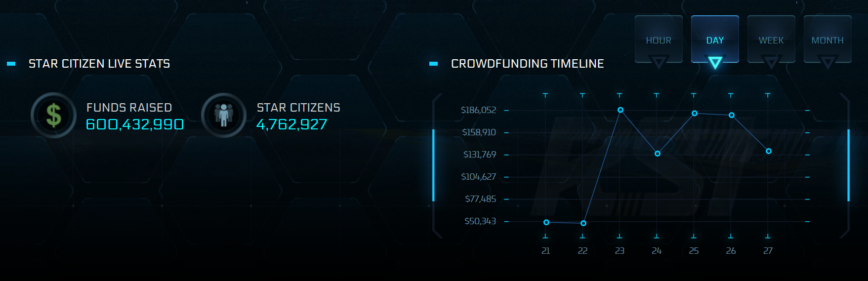This screenshot has height=281, width=868.
Task: Click the right blue chart navigation bar
Action: pyautogui.click(x=849, y=165)
